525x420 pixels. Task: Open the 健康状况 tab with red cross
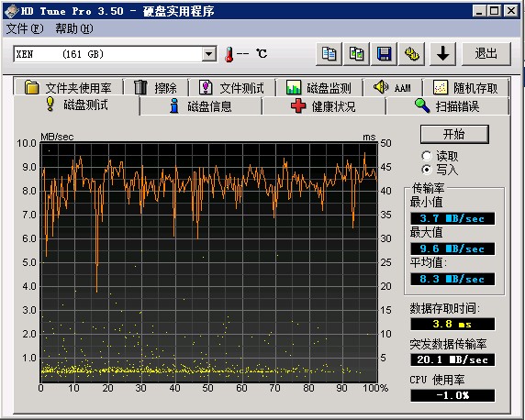coord(323,106)
